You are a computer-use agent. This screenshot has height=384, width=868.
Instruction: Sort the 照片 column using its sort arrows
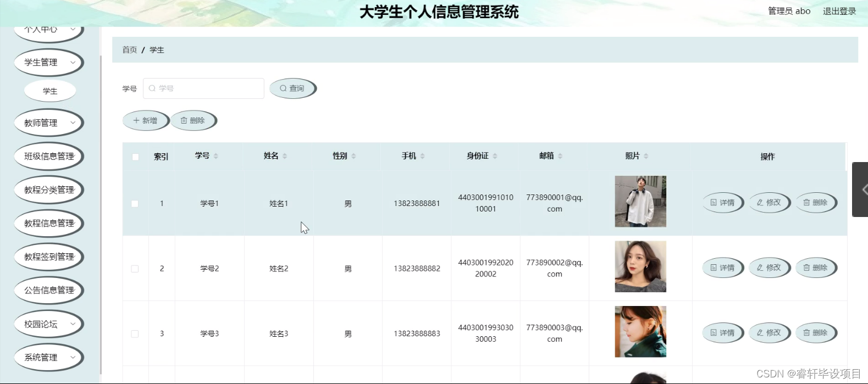pyautogui.click(x=646, y=156)
